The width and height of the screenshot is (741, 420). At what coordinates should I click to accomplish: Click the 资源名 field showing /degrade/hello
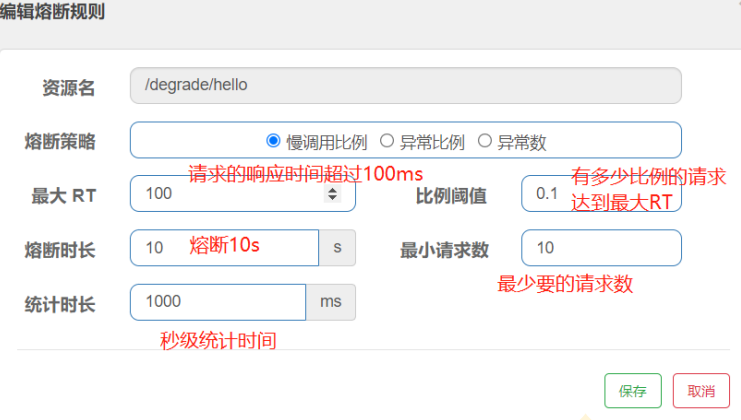[405, 86]
